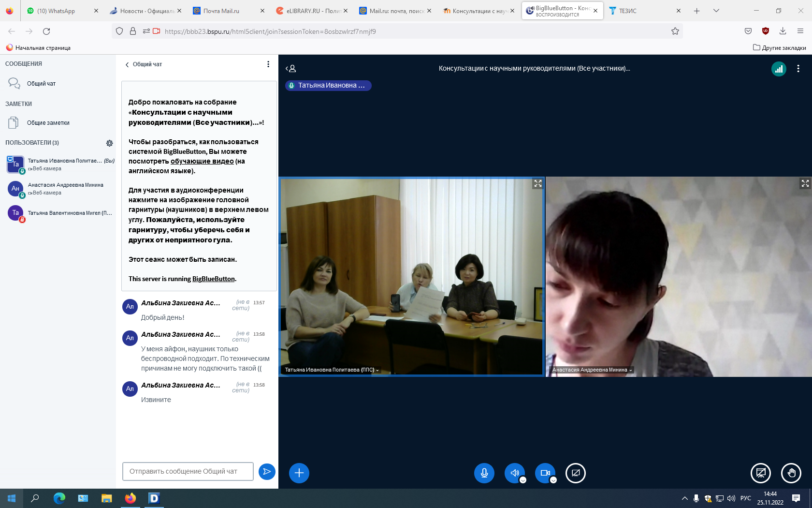Image resolution: width=812 pixels, height=508 pixels.
Task: Toggle the webcam sharing button
Action: [545, 473]
